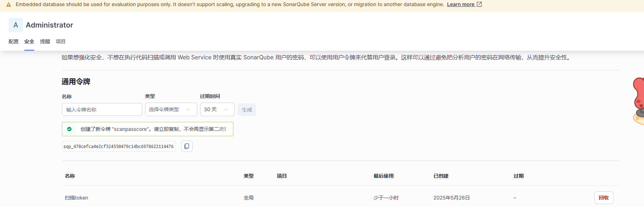The image size is (644, 207).
Task: Click the 已创建 column header
Action: [441, 176]
